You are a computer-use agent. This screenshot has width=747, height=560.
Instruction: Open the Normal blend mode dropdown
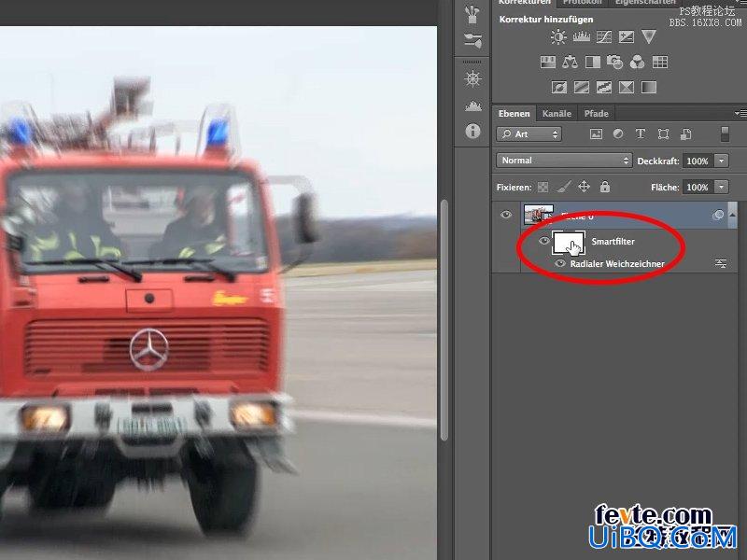pyautogui.click(x=564, y=161)
